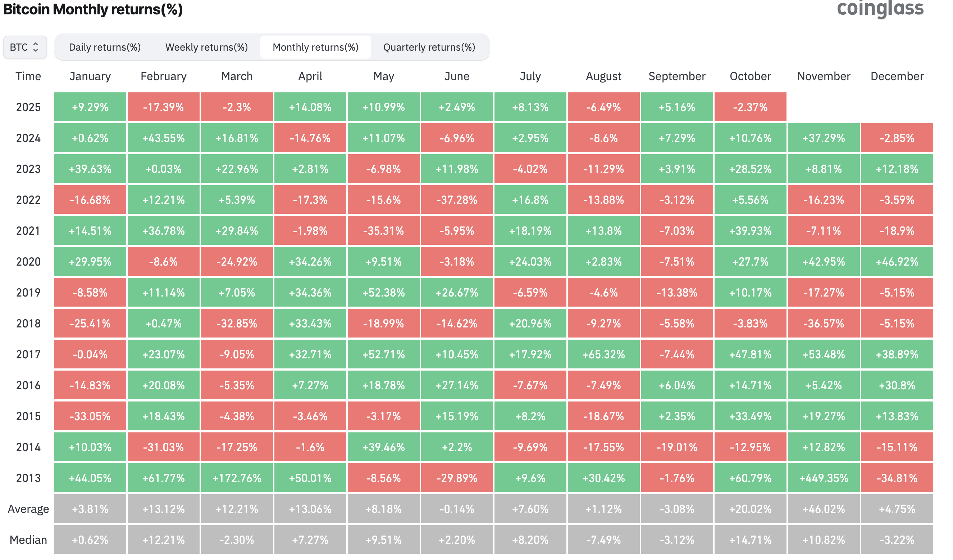Switch to Daily returns tab
This screenshot has width=953, height=560.
tap(105, 47)
